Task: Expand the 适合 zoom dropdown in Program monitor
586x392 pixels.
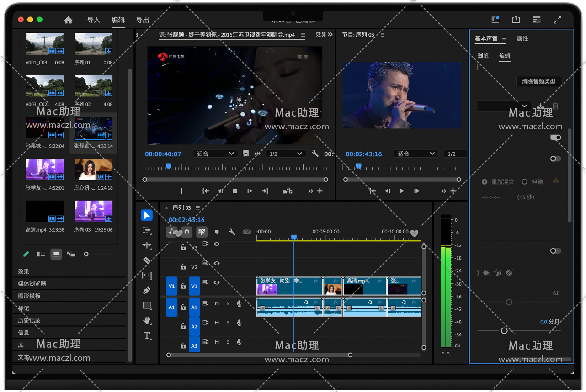Action: 416,154
